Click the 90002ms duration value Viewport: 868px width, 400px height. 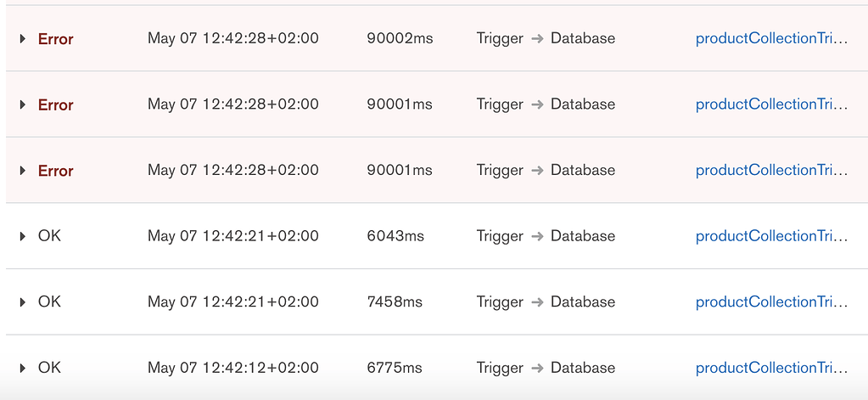pos(400,38)
